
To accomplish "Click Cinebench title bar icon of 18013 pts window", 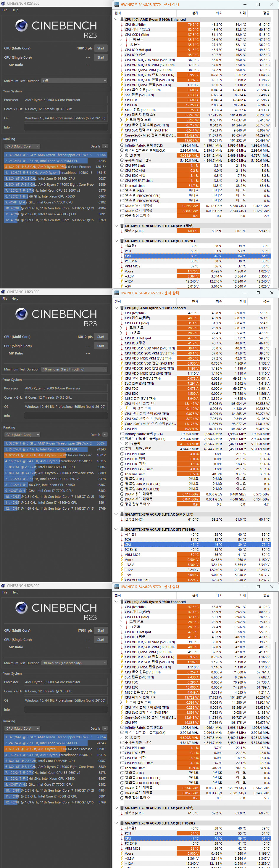I will tap(3, 3).
